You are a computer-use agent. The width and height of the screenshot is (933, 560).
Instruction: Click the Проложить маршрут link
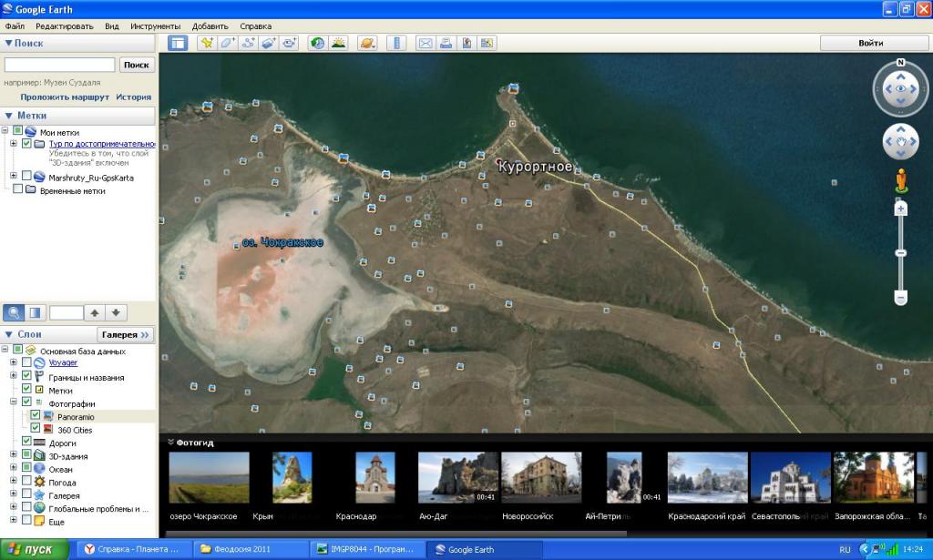[65, 97]
